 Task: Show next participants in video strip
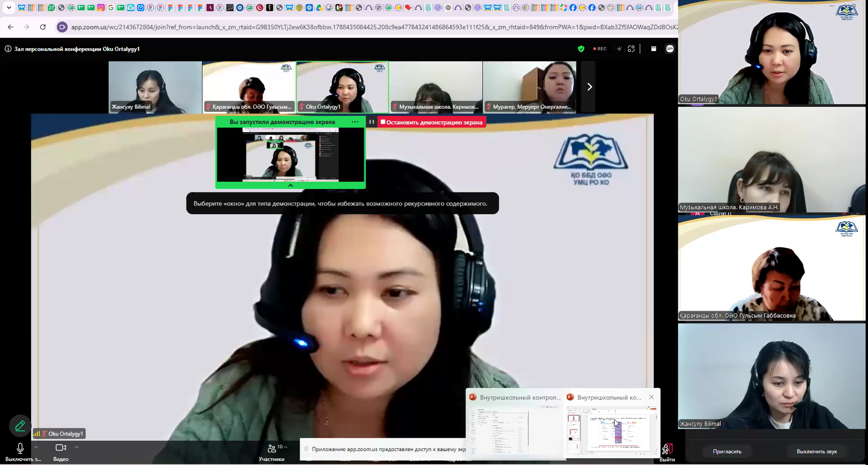[x=589, y=87]
